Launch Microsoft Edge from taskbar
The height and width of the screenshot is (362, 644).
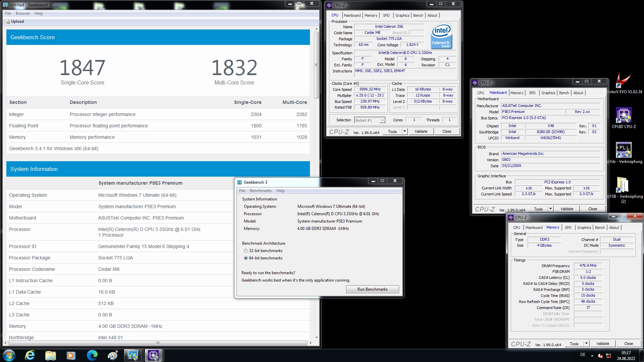tap(92, 355)
